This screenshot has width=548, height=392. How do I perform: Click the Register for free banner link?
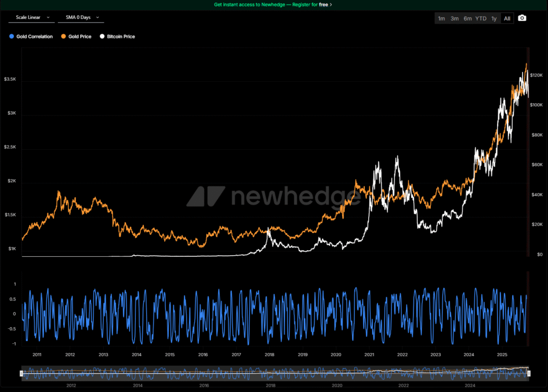click(273, 4)
